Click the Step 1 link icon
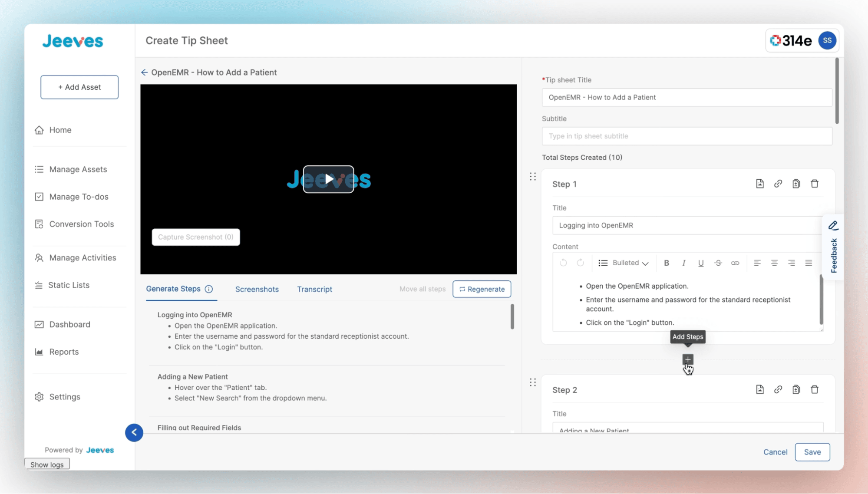 point(778,184)
